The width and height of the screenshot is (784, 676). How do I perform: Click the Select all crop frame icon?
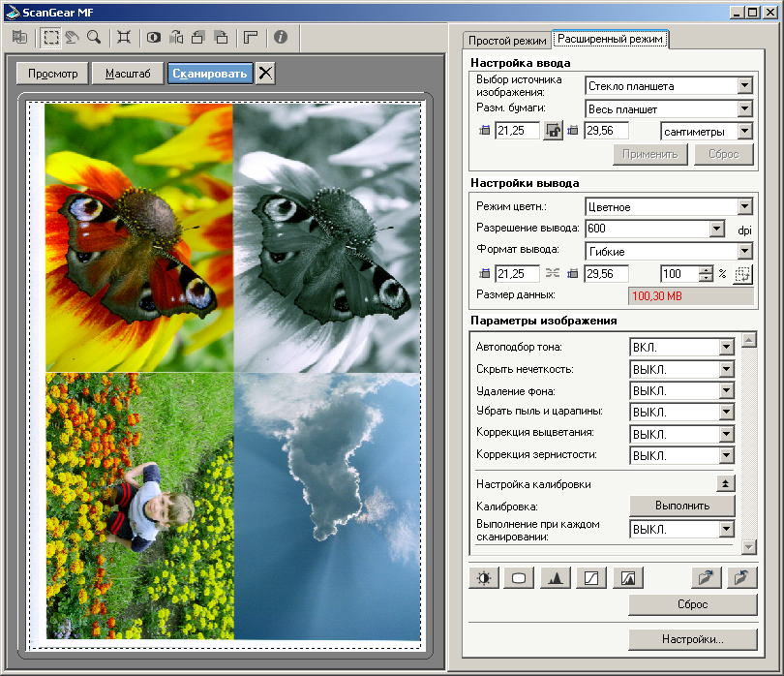coord(124,37)
